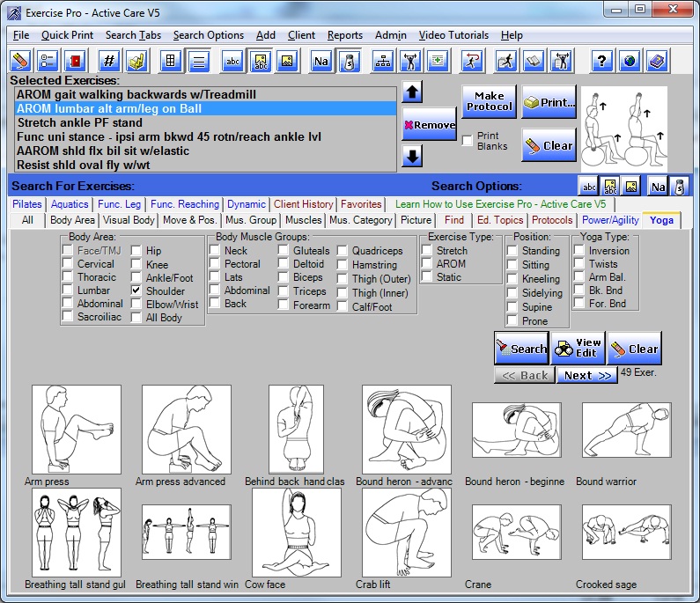Click the weightlifter with clipboard toolbar icon
The height and width of the screenshot is (603, 700).
click(561, 61)
